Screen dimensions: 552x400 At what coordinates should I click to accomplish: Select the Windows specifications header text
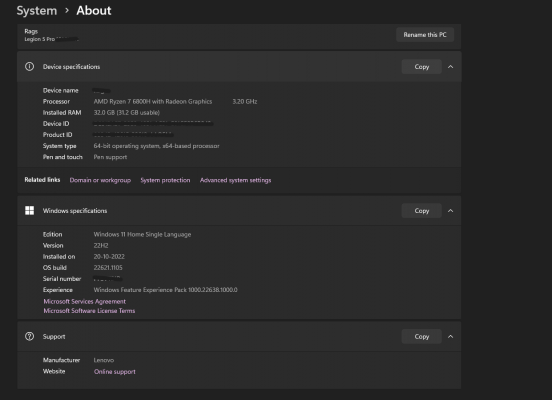(x=75, y=211)
